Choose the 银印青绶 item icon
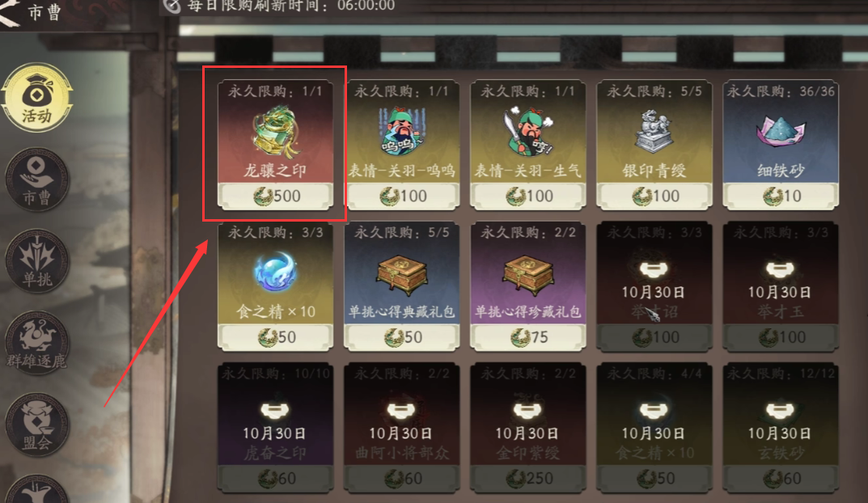 654,132
